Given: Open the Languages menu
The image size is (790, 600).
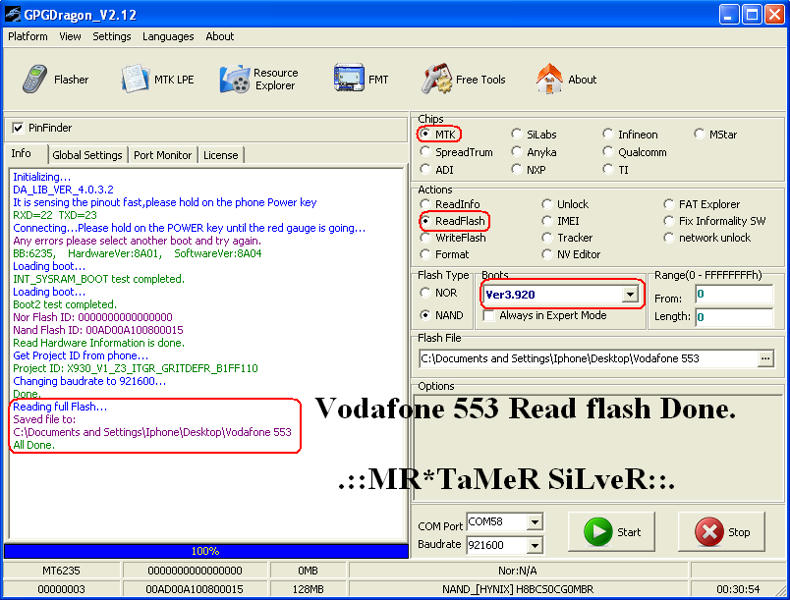Looking at the screenshot, I should pyautogui.click(x=168, y=36).
